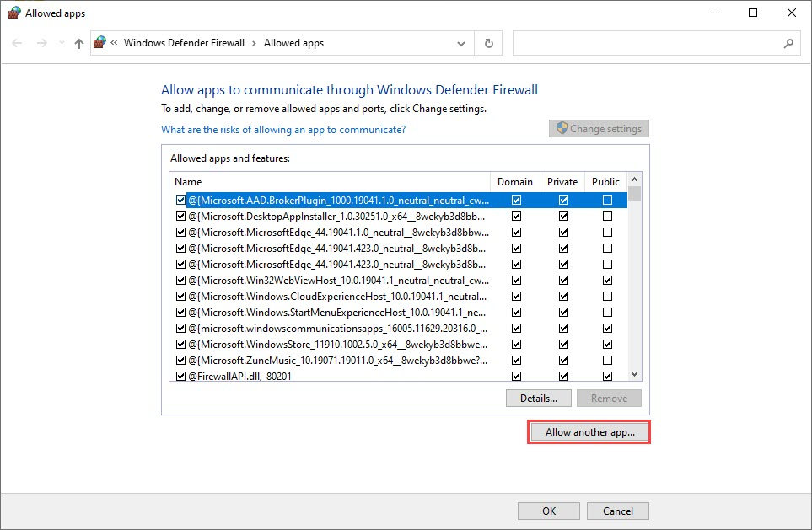This screenshot has height=530, width=812.
Task: Expand the address bar history chevron
Action: (461, 44)
